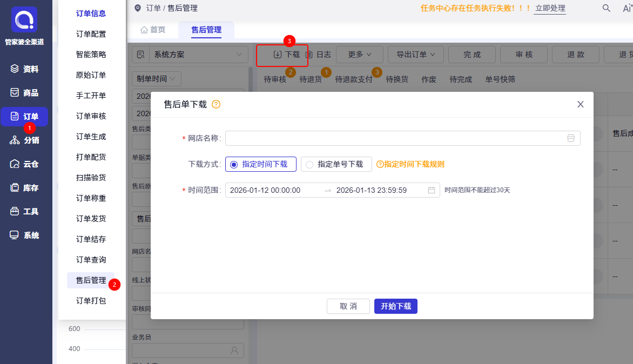The width and height of the screenshot is (633, 364).
Task: Open the 指定时间下载规则 link
Action: (x=410, y=164)
